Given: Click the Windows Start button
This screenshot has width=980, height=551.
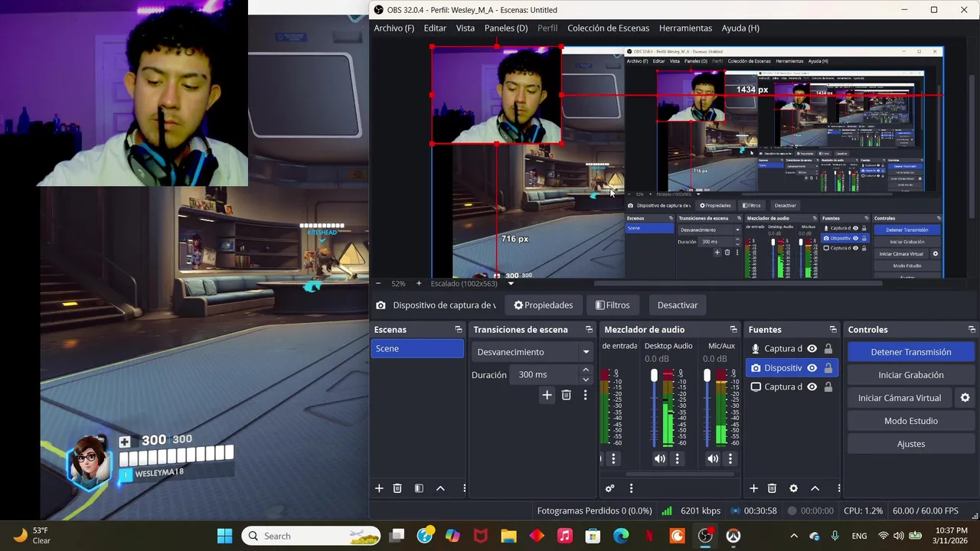Looking at the screenshot, I should pyautogui.click(x=224, y=536).
